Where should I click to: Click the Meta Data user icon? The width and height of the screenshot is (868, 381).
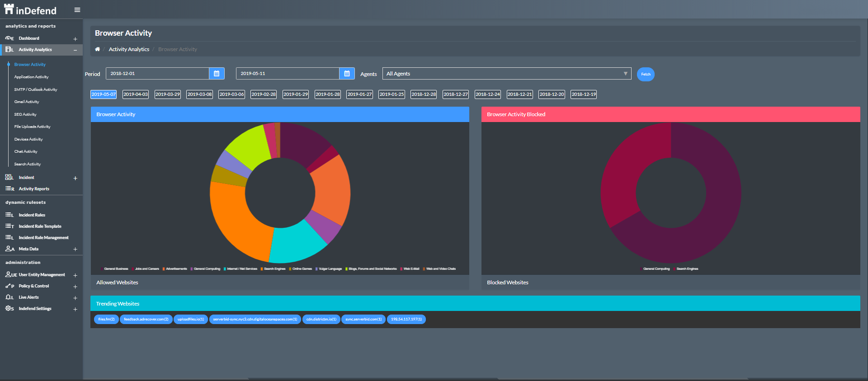tap(9, 249)
